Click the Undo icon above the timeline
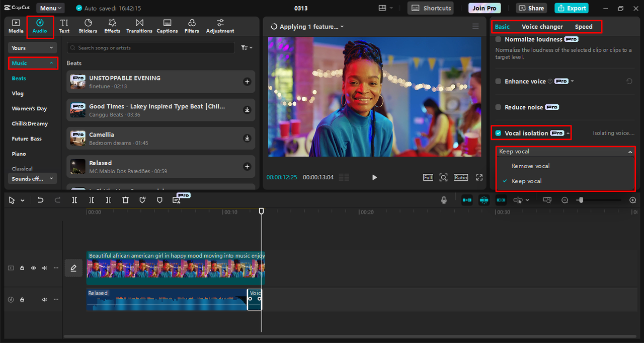 pos(41,200)
